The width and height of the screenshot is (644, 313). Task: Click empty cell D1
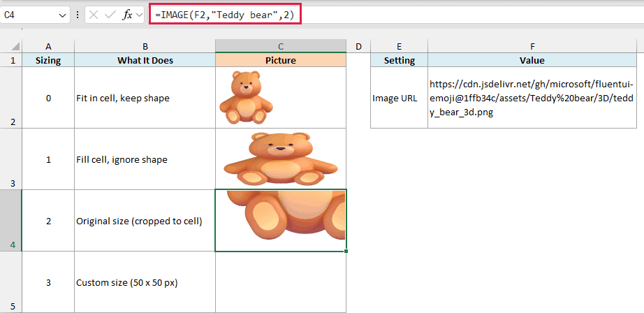(358, 60)
